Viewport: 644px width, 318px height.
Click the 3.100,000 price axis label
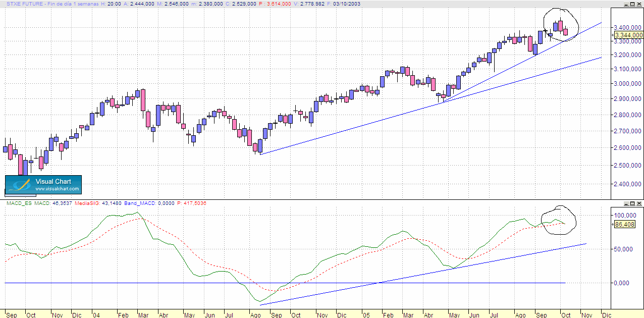click(627, 69)
